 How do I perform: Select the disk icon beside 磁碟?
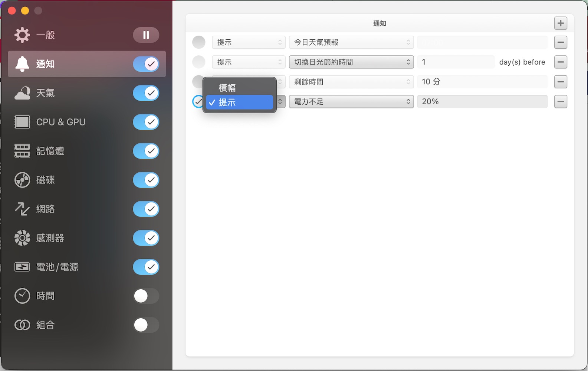[x=22, y=180]
